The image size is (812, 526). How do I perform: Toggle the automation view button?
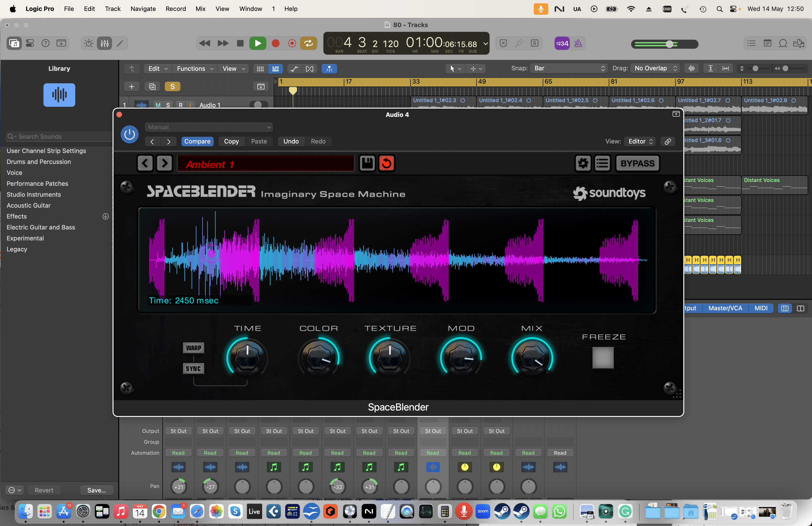(x=294, y=69)
